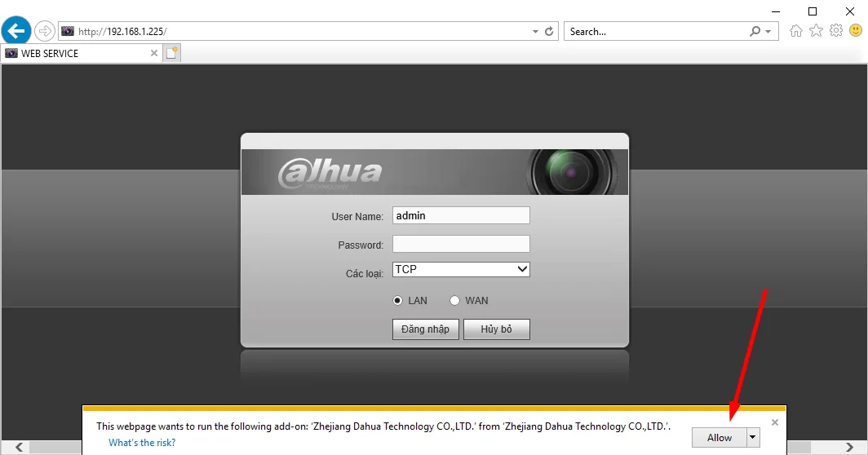Click the browser Forward arrow button

click(x=44, y=31)
